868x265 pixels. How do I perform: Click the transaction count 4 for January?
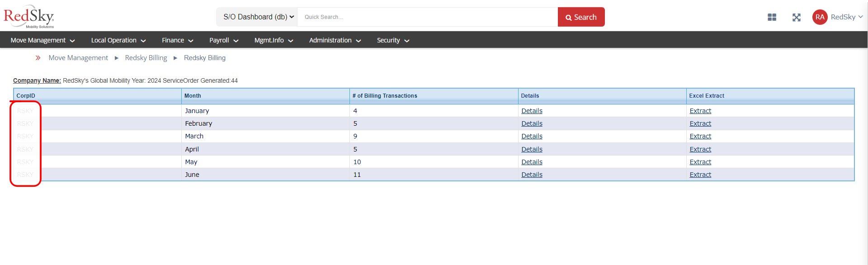[355, 111]
